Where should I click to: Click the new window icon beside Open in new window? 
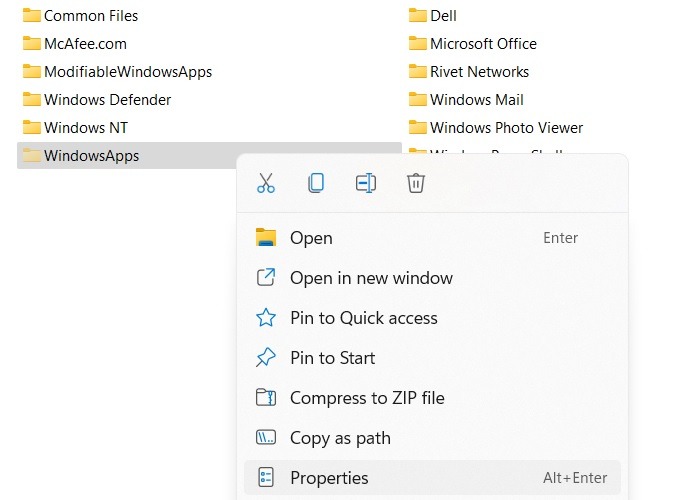point(266,277)
